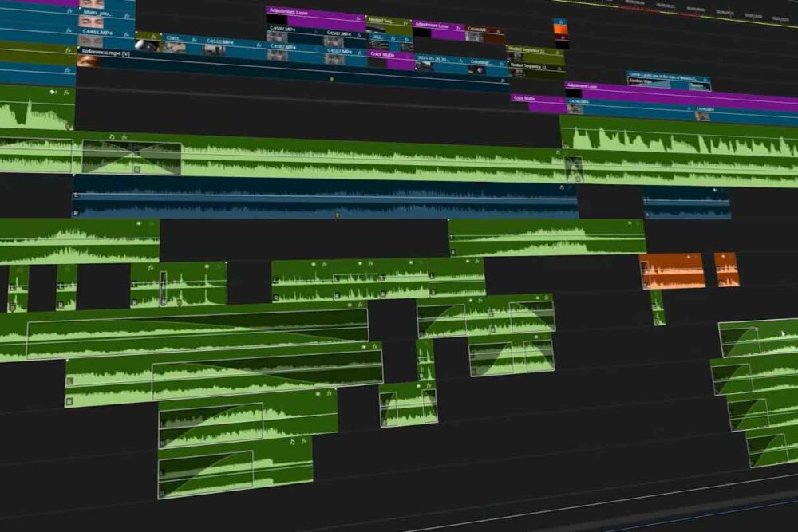Select the lower Nested Sequence 11 clip
The image size is (798, 532).
tap(537, 69)
